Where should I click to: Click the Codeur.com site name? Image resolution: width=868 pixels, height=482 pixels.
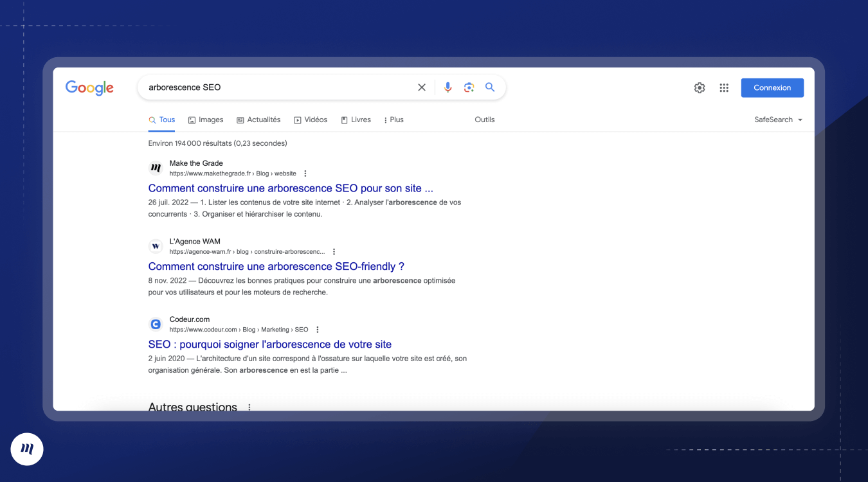[x=190, y=319]
